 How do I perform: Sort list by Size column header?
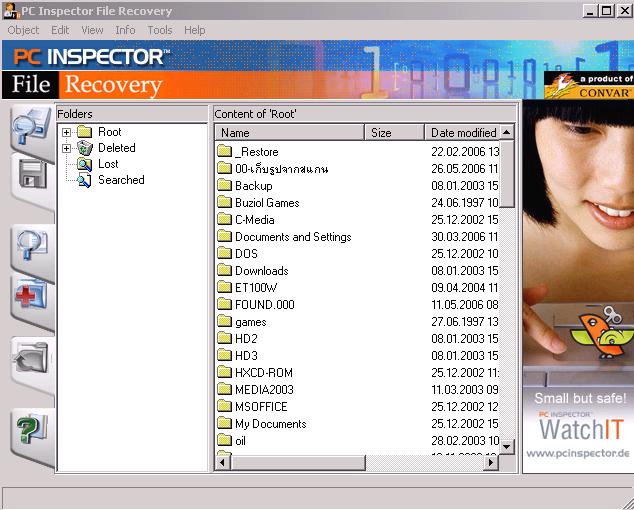394,133
